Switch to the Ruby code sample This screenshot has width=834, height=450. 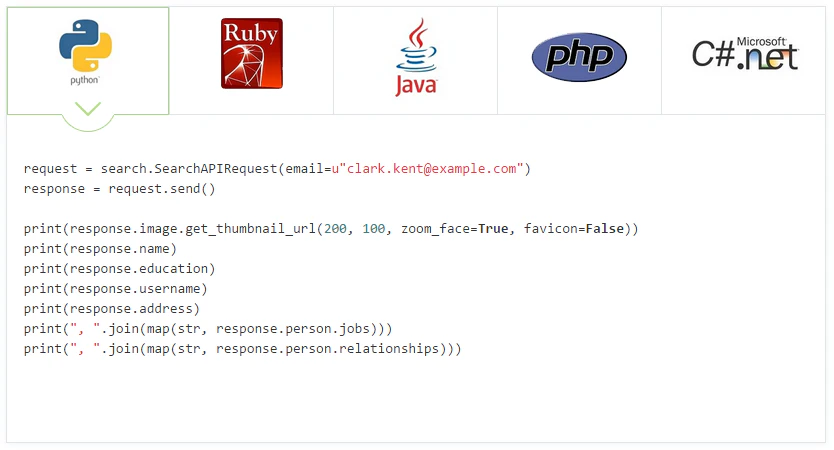[x=252, y=61]
